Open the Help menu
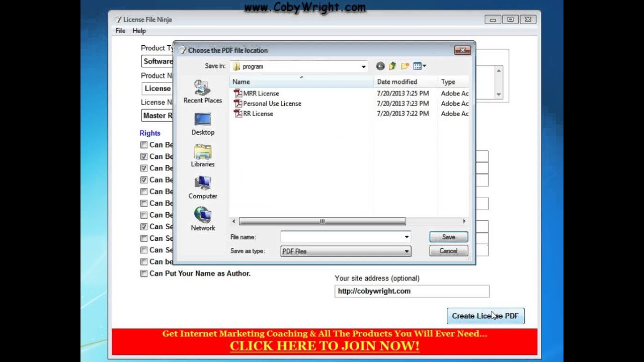The width and height of the screenshot is (644, 362). (139, 31)
